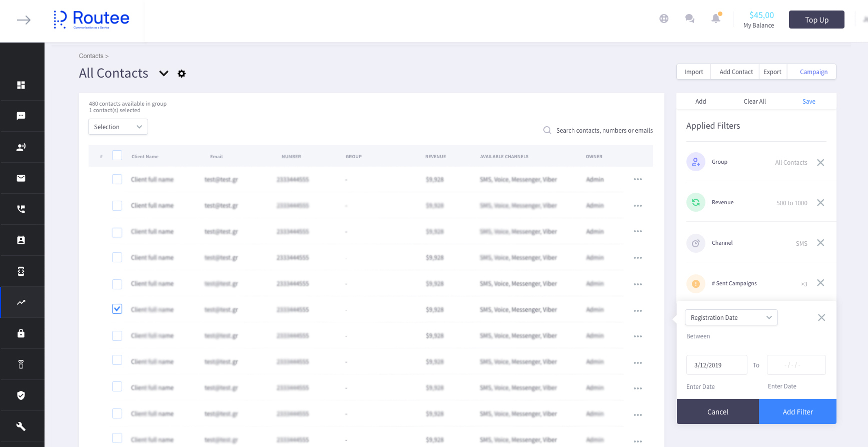Click the notifications bell icon

pos(716,19)
